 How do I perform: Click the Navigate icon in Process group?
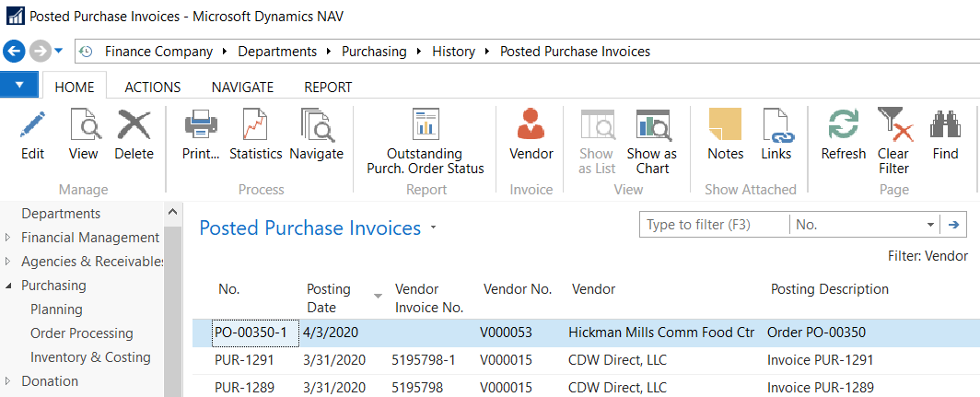click(x=316, y=125)
